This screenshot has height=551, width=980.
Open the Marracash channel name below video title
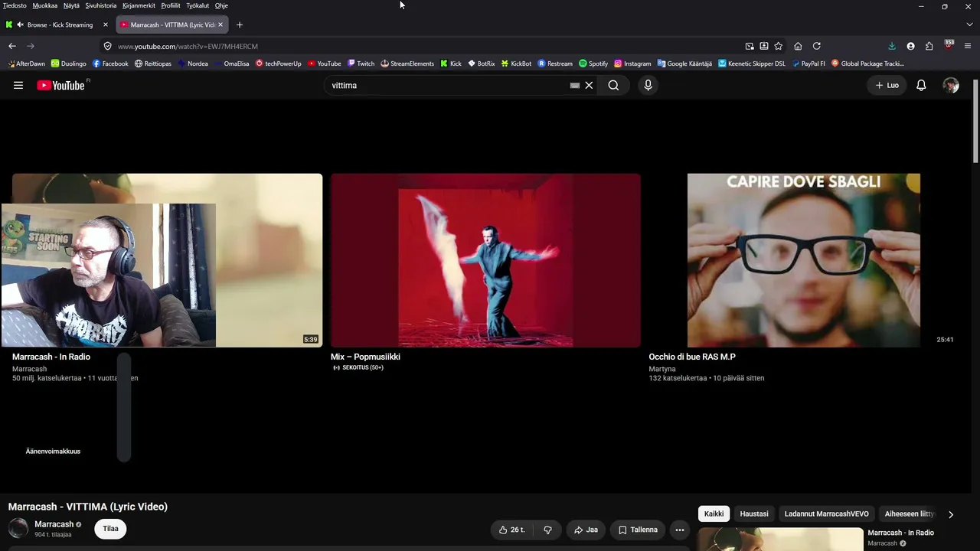coord(54,524)
